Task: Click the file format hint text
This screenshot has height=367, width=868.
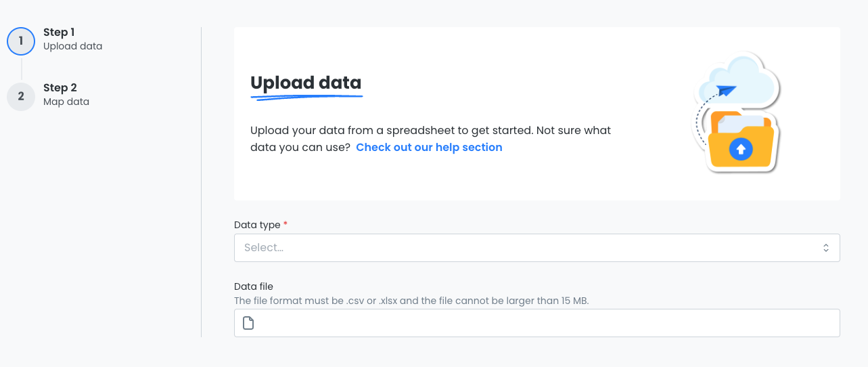Action: coord(411,300)
